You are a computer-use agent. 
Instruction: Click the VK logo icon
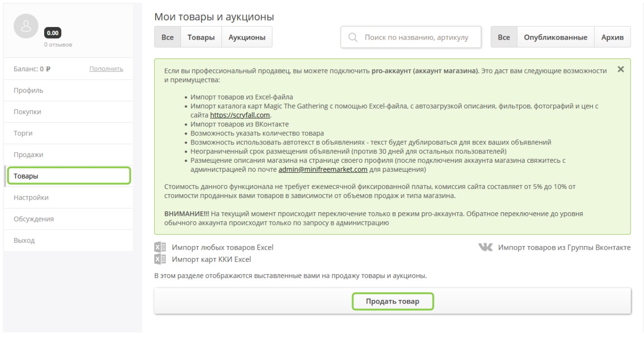click(x=486, y=247)
